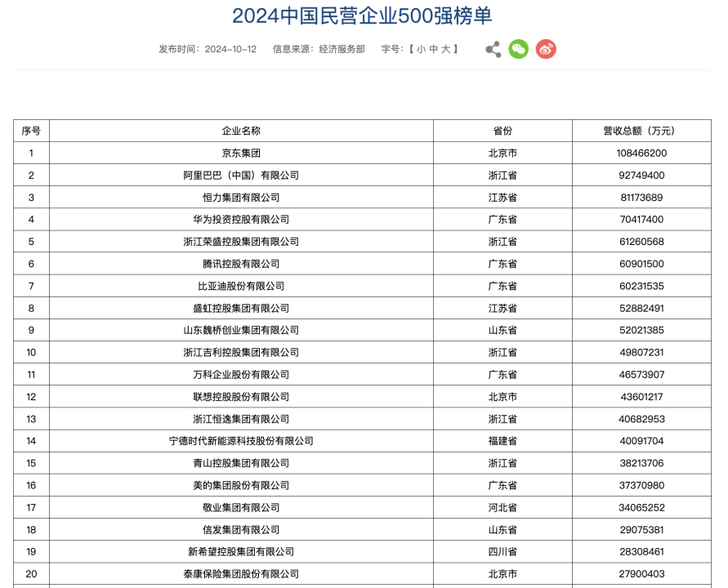Click on 华为投资控股有限公司 in the table
The width and height of the screenshot is (728, 588).
[x=241, y=220]
